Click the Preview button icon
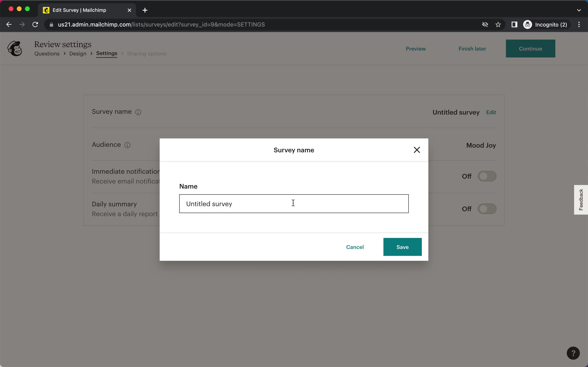The image size is (588, 367). [415, 48]
